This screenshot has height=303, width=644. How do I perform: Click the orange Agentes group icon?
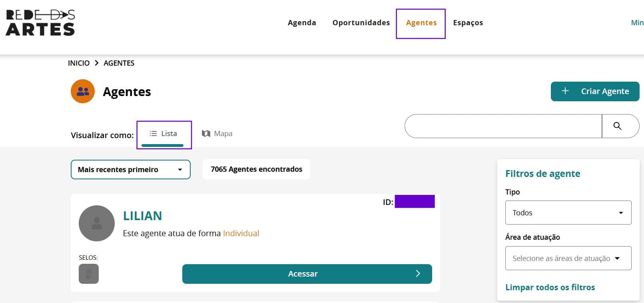click(x=83, y=91)
